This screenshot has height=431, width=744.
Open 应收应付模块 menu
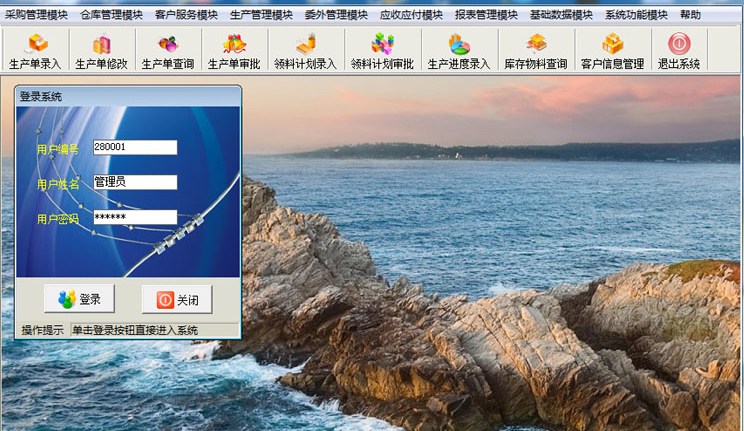[411, 15]
